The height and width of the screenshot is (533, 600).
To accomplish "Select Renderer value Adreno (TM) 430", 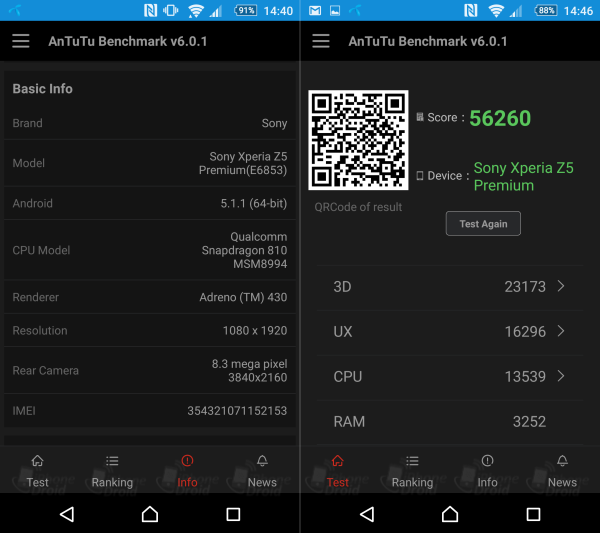I will point(243,297).
